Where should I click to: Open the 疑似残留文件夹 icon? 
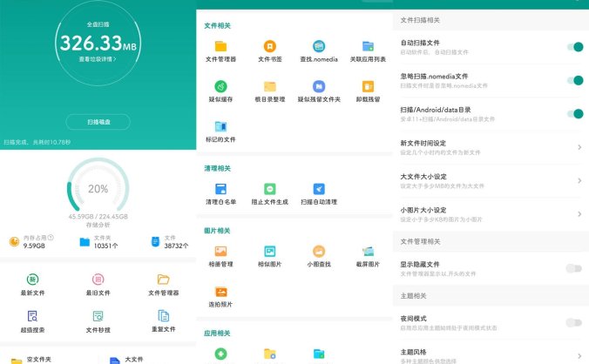point(319,86)
